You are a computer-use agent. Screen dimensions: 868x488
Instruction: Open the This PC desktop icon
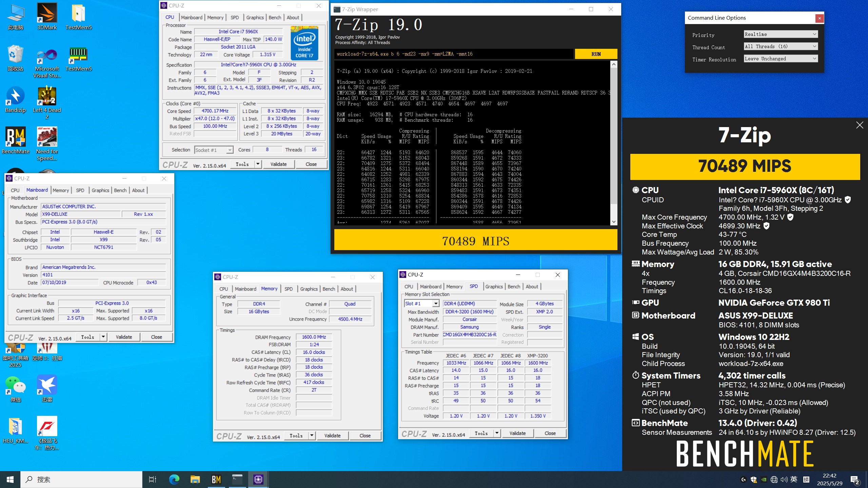pyautogui.click(x=15, y=16)
